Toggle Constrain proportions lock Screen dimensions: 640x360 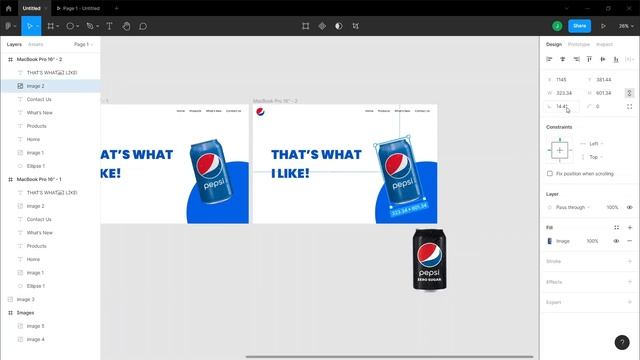coord(629,93)
